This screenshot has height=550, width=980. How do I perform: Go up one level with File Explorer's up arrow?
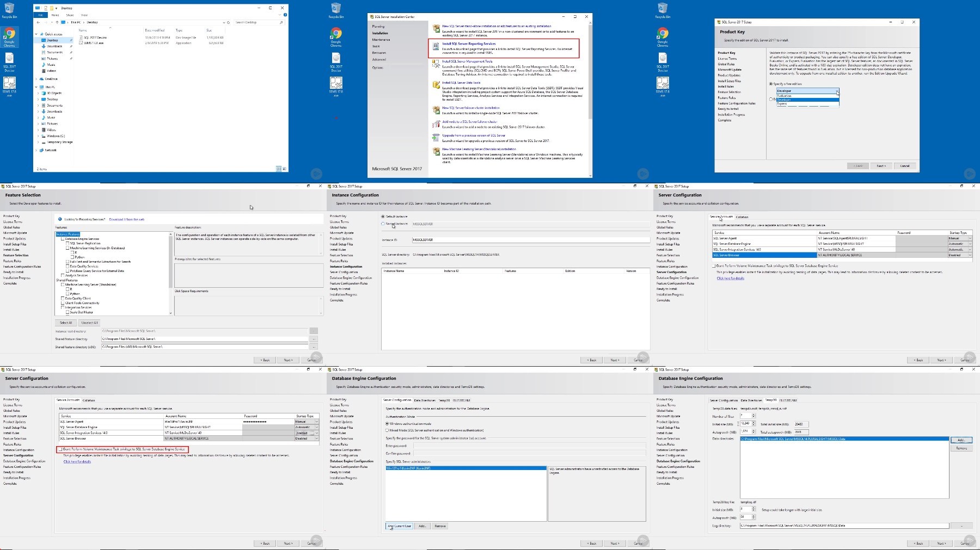[x=57, y=22]
